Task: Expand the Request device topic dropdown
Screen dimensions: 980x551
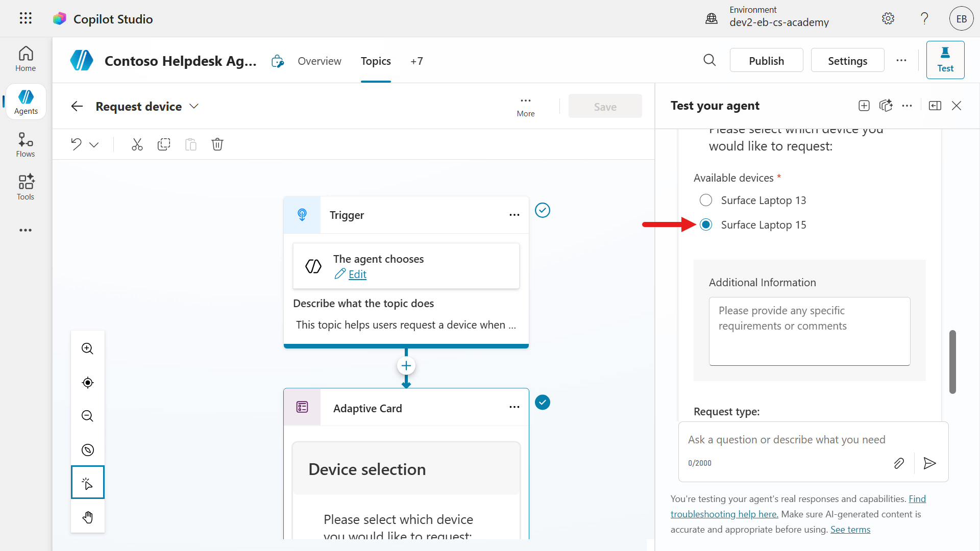Action: click(x=194, y=106)
